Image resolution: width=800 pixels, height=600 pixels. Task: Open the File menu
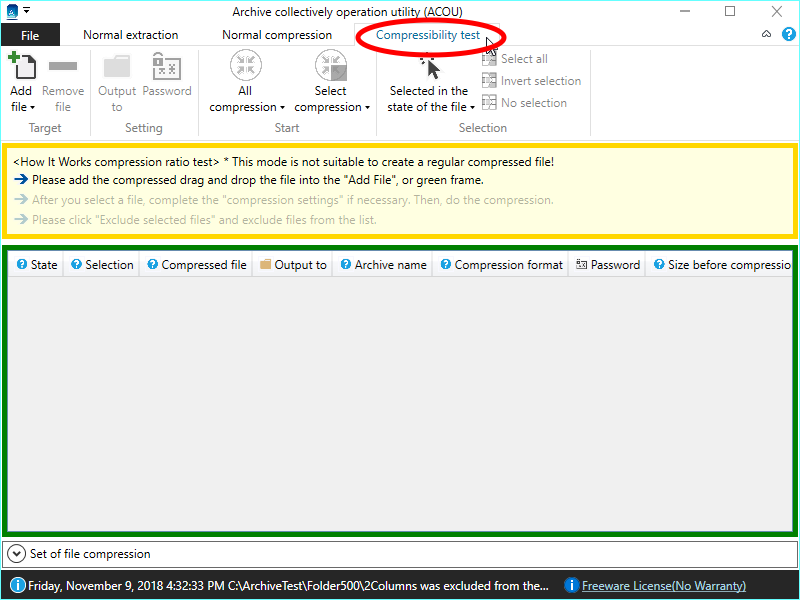pos(30,35)
